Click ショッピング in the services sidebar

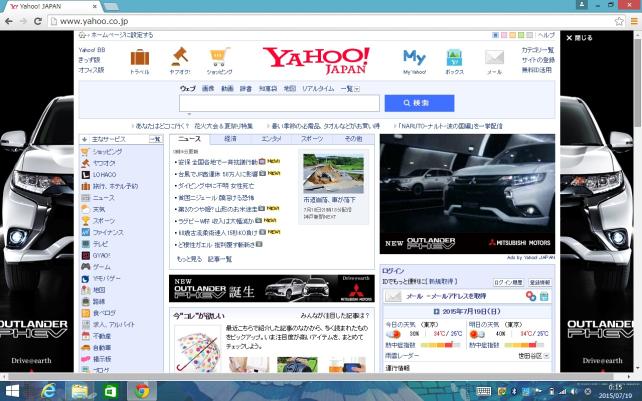pos(107,152)
